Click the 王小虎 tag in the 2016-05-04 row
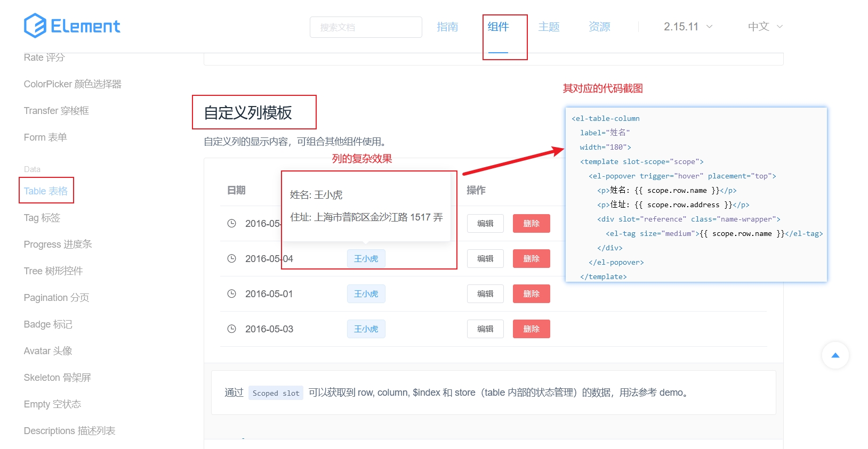Image resolution: width=868 pixels, height=449 pixels. click(366, 258)
